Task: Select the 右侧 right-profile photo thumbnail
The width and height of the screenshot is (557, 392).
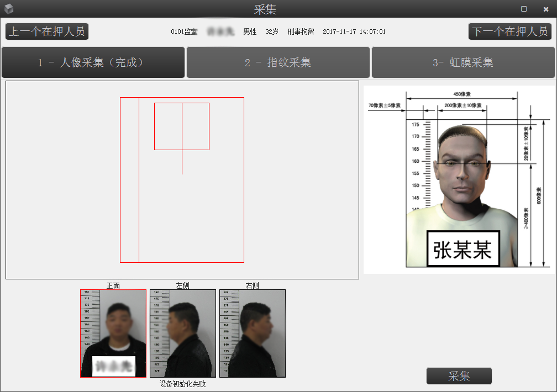Action: click(x=252, y=333)
